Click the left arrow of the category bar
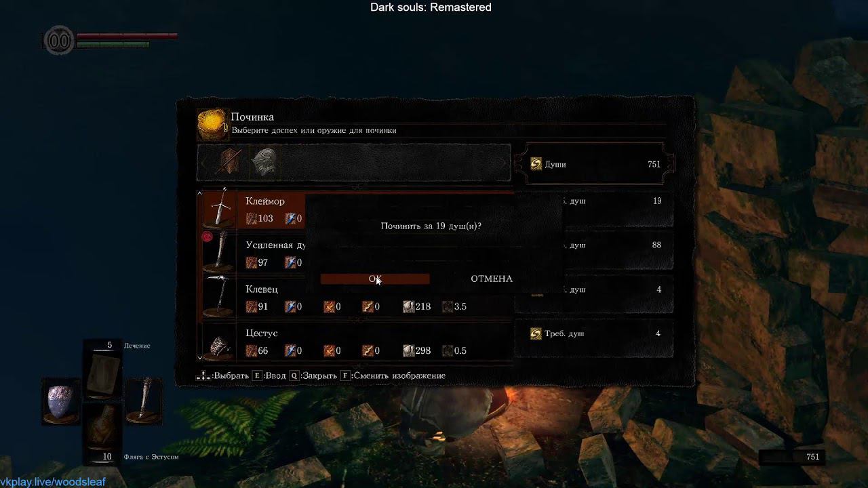 [x=203, y=163]
